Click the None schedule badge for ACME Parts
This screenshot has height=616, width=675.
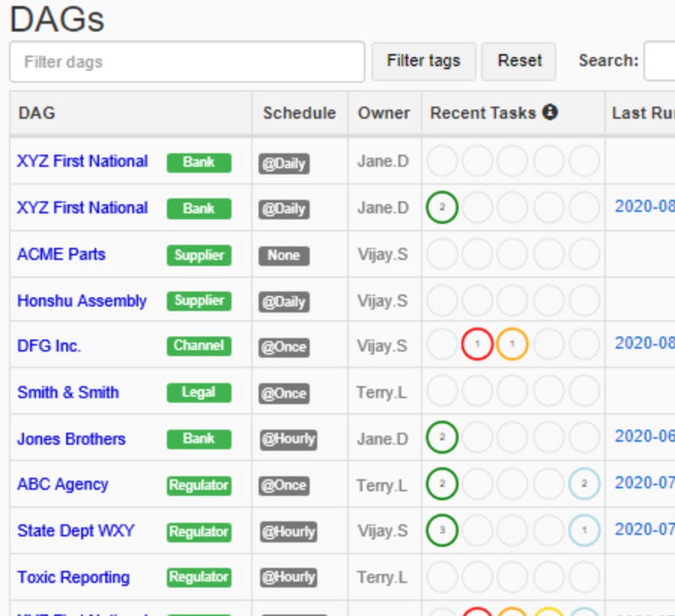tap(283, 255)
